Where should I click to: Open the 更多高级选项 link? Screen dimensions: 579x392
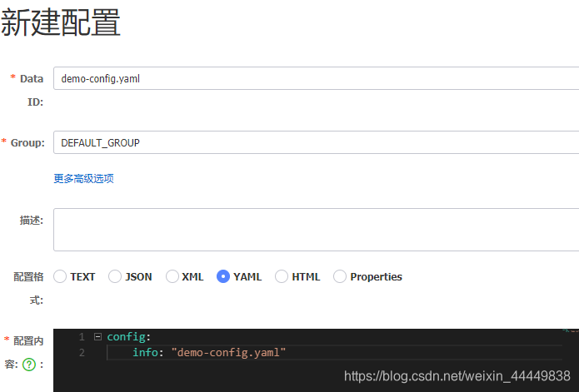point(84,179)
